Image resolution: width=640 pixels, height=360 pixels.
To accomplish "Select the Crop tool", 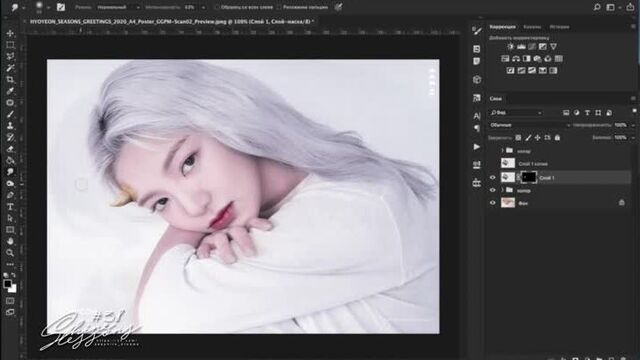I will pos(10,80).
